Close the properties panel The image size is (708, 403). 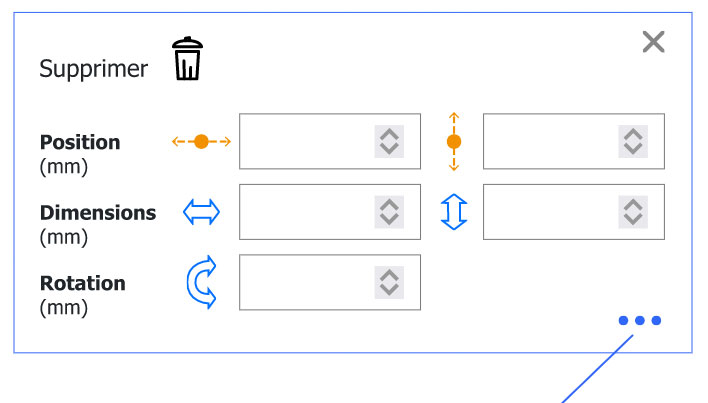[x=653, y=42]
